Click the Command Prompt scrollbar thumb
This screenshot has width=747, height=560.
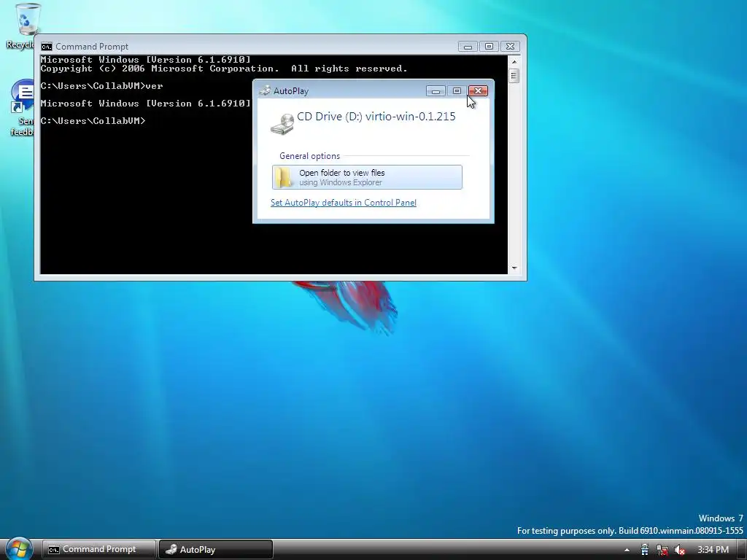[514, 76]
